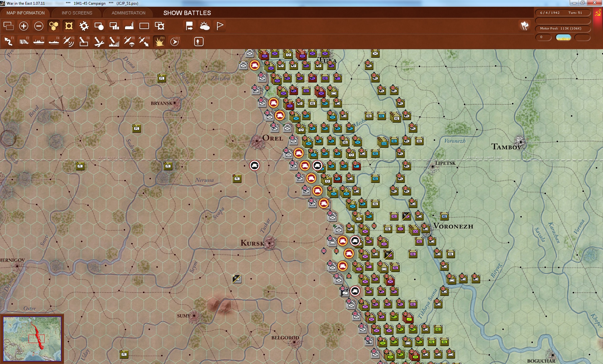Click the Sumy city label
Screen dimensions: 603x364
tap(183, 316)
